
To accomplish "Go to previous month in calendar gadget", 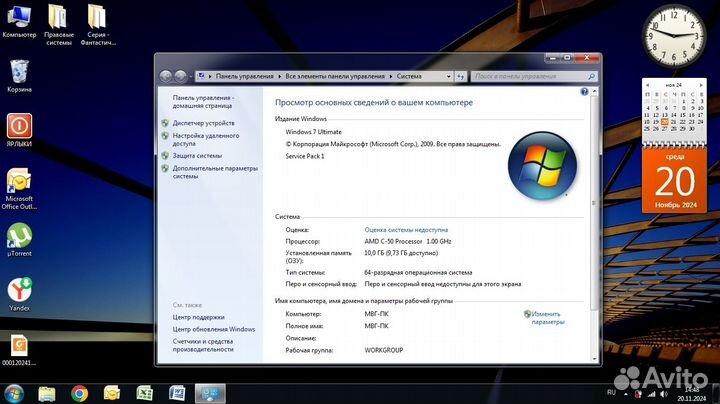I will point(647,85).
